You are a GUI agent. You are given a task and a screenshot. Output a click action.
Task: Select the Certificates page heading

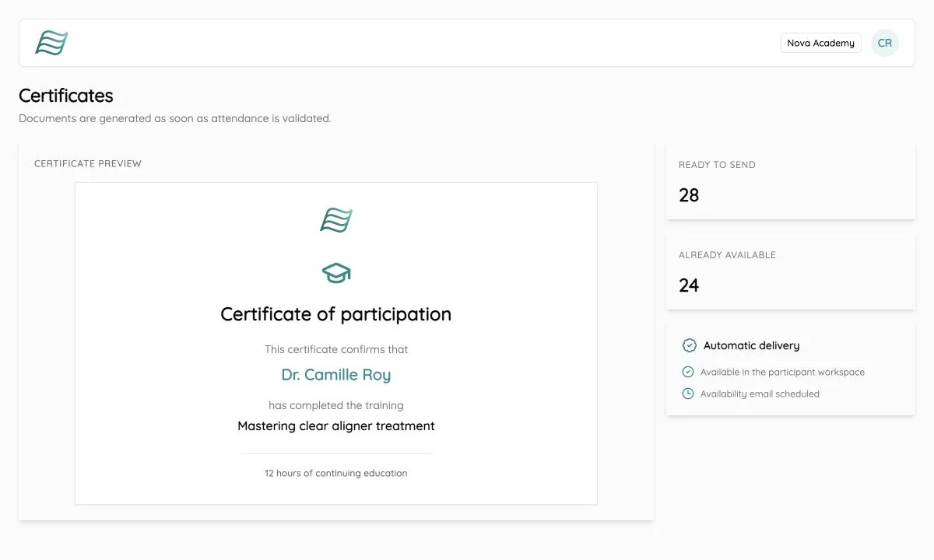point(66,96)
